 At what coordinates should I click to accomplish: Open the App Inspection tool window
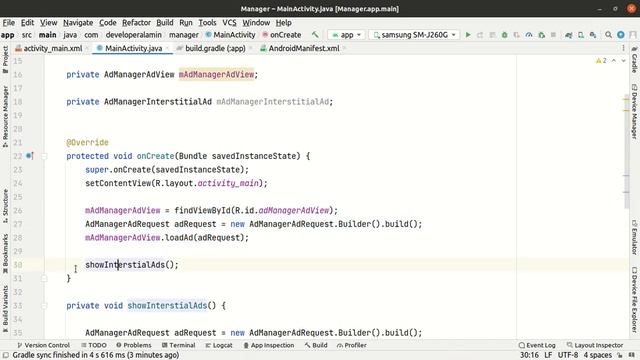[x=269, y=345]
